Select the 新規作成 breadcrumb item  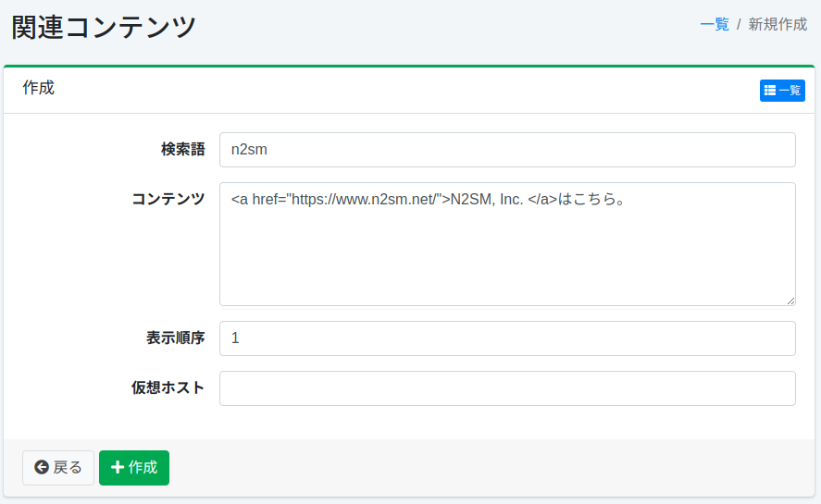[777, 25]
